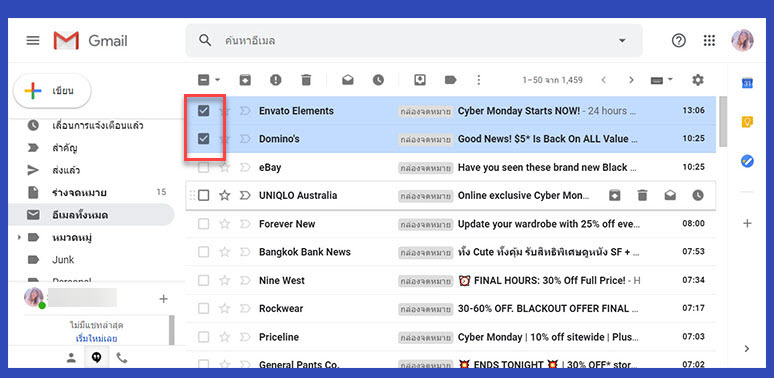This screenshot has height=378, width=774.
Task: Star the UNIQLO Australia email
Action: (225, 195)
